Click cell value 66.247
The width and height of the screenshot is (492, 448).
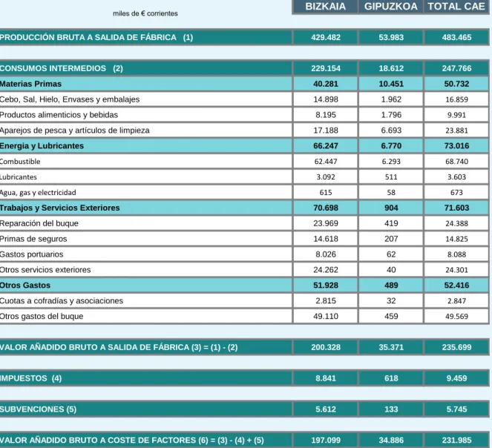pyautogui.click(x=326, y=146)
